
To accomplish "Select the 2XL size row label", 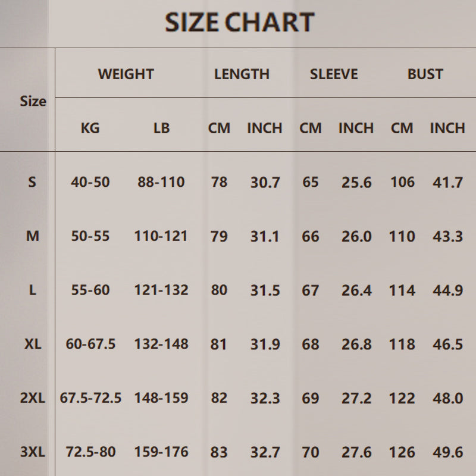I will (x=33, y=398).
